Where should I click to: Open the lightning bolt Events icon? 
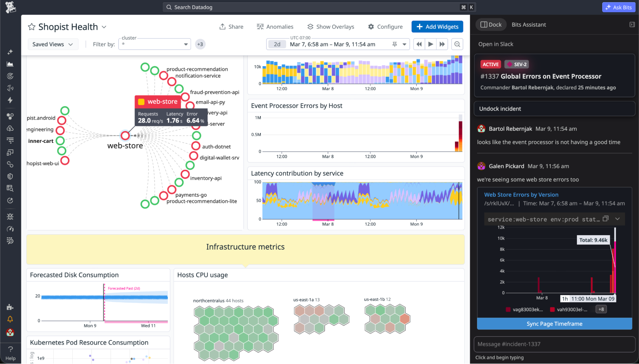coord(10,100)
